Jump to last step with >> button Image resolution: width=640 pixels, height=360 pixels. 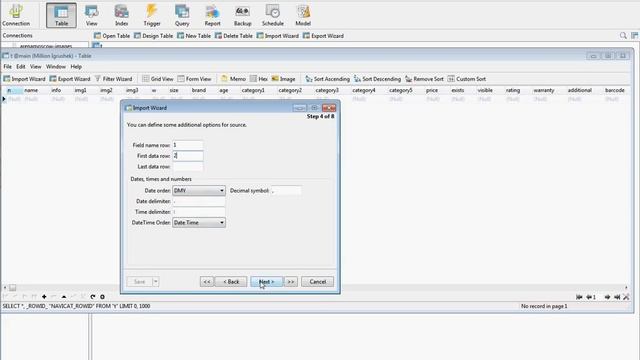(291, 282)
